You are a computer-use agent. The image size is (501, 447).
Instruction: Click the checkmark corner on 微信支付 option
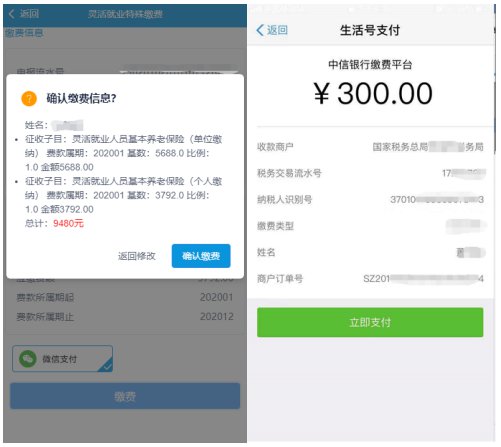[106, 365]
